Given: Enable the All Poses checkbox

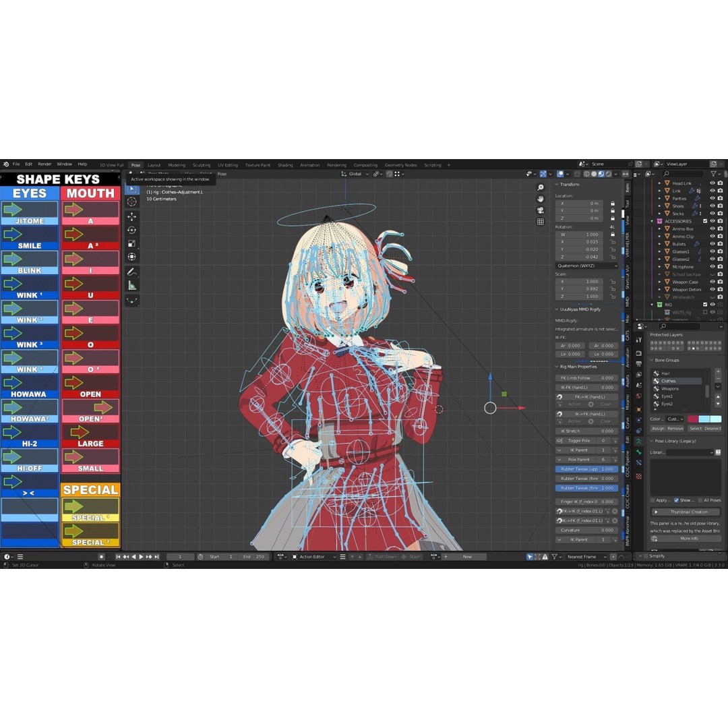Looking at the screenshot, I should coord(700,500).
